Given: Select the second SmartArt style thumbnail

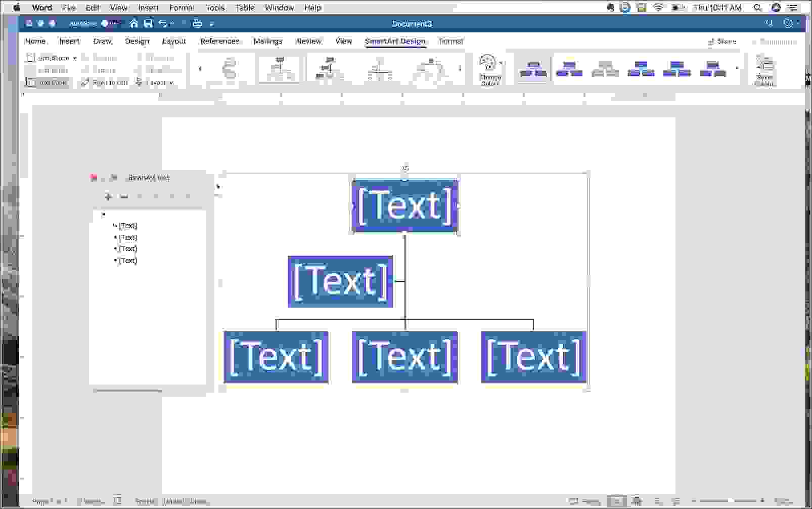Looking at the screenshot, I should [569, 69].
